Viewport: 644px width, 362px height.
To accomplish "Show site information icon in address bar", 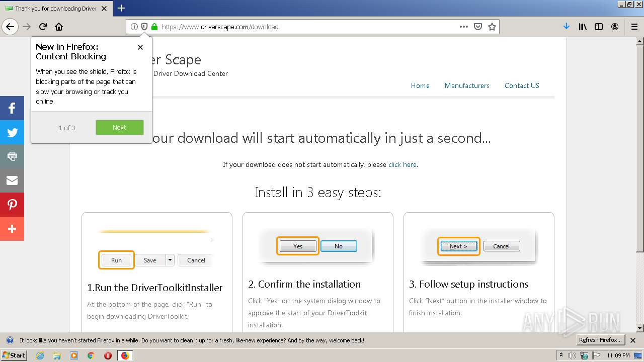I will pyautogui.click(x=134, y=27).
